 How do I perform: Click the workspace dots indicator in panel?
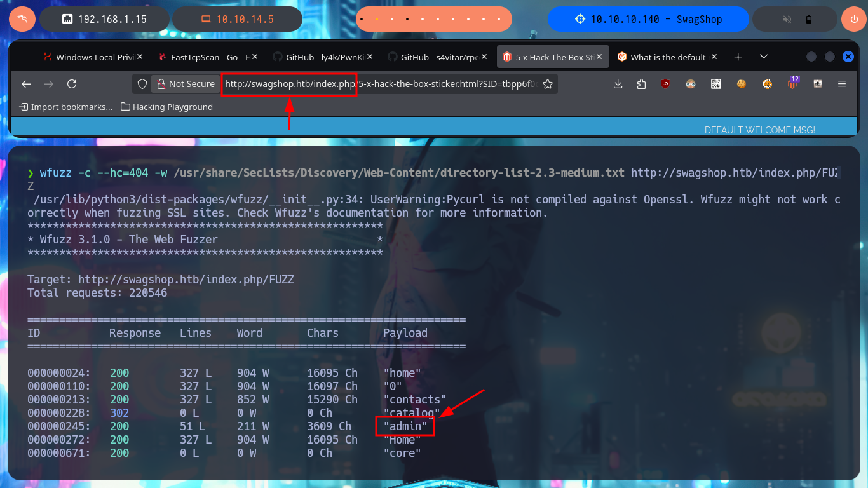(433, 19)
